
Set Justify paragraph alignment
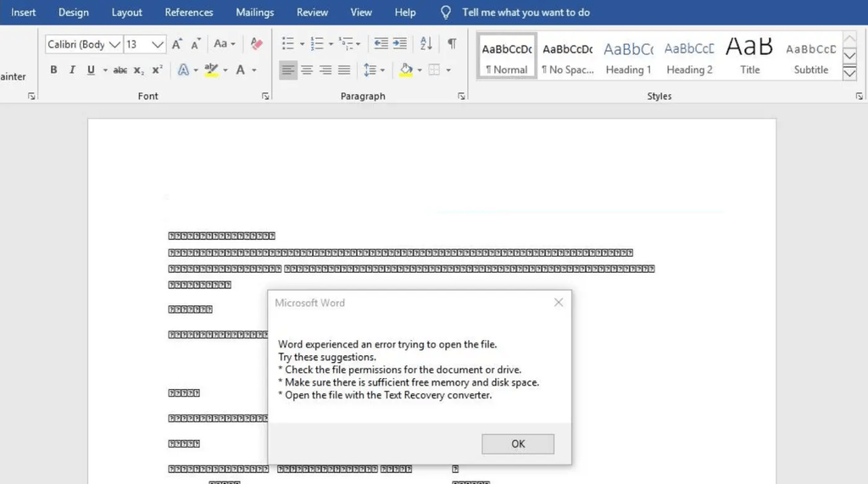[x=344, y=70]
